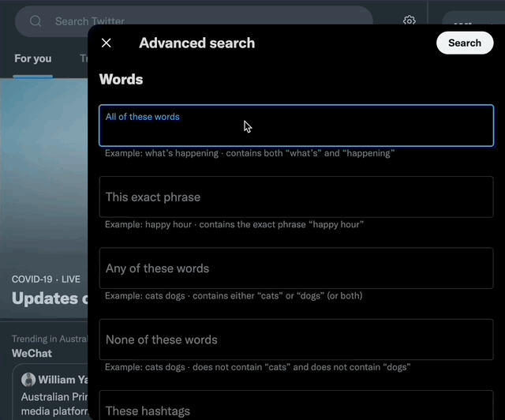Click the what's happening example text
The image size is (505, 420).
coord(249,153)
